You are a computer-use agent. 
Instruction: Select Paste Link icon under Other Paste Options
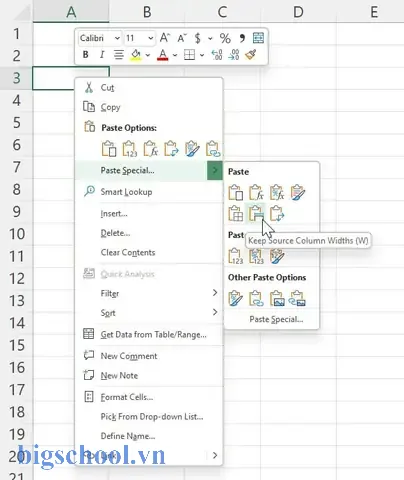(x=256, y=298)
